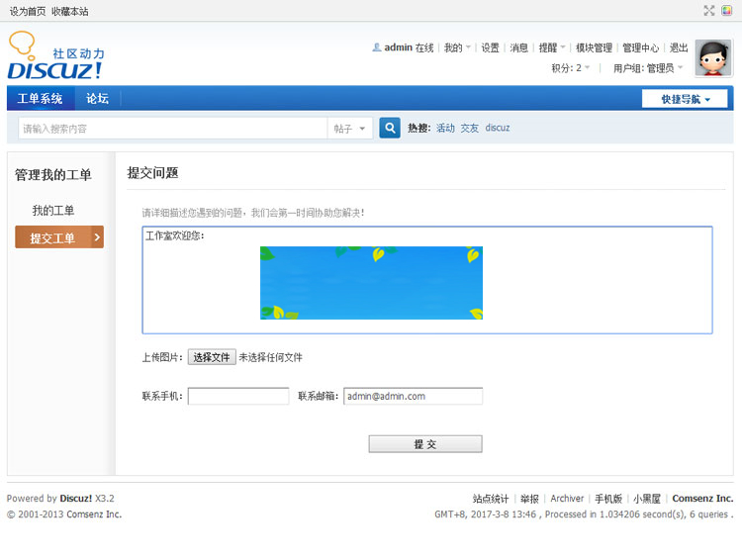The height and width of the screenshot is (560, 742).
Task: Select 提交工单 in the sidebar
Action: click(57, 237)
